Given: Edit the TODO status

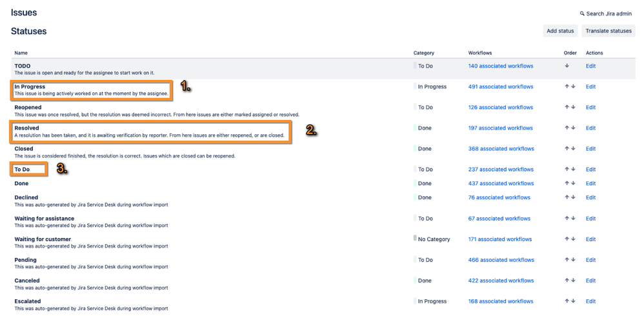Looking at the screenshot, I should point(590,66).
